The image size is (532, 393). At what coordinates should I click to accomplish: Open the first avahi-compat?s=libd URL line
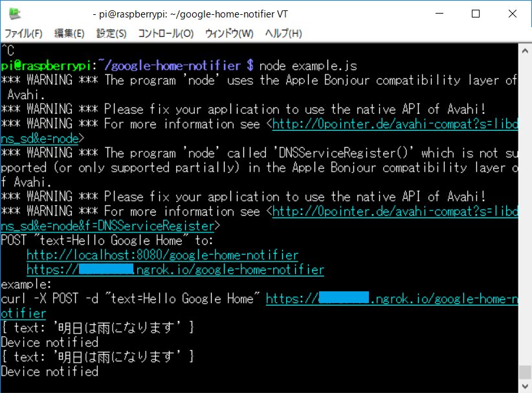pyautogui.click(x=395, y=124)
